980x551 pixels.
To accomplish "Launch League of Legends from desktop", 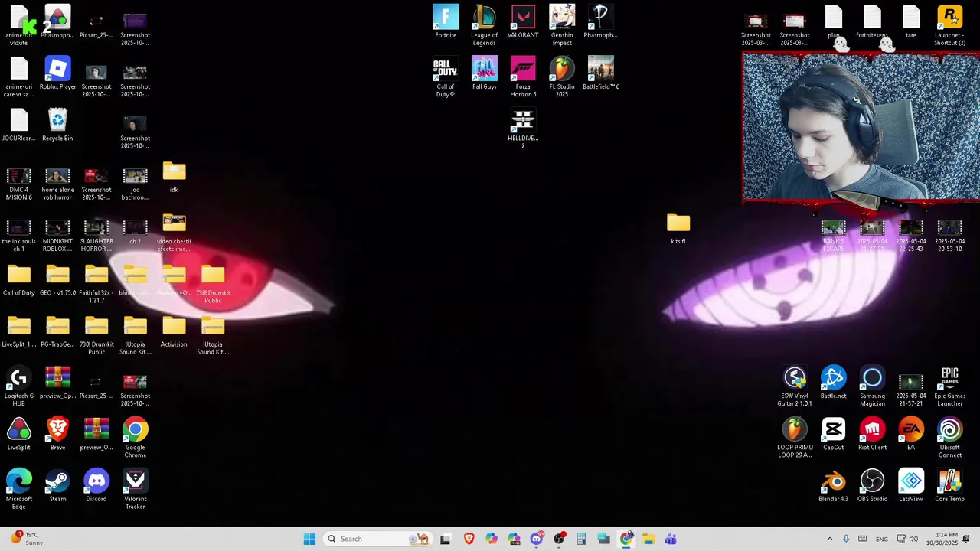I will click(x=484, y=25).
